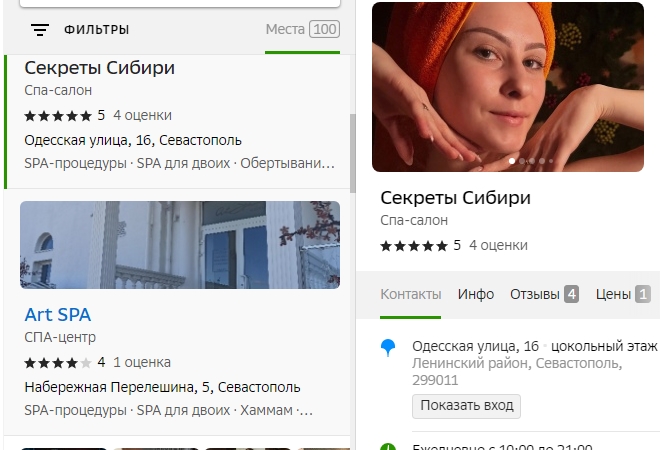Open the Секреты Сибири woman photo
The image size is (660, 450).
[507, 87]
